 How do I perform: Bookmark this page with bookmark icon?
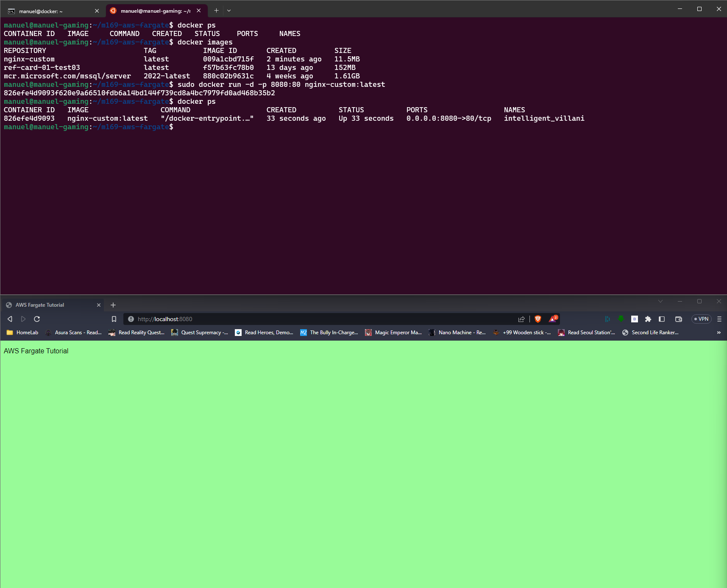[114, 319]
